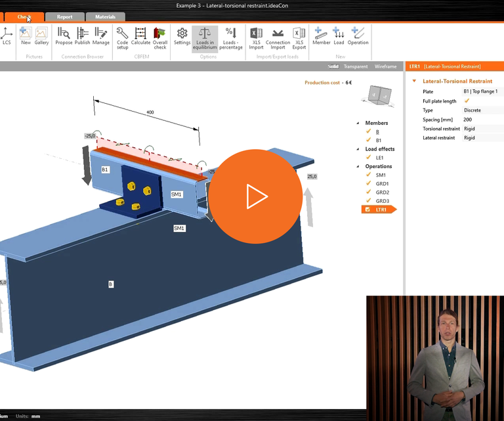Toggle visibility of load effect LE1
504x421 pixels.
369,158
